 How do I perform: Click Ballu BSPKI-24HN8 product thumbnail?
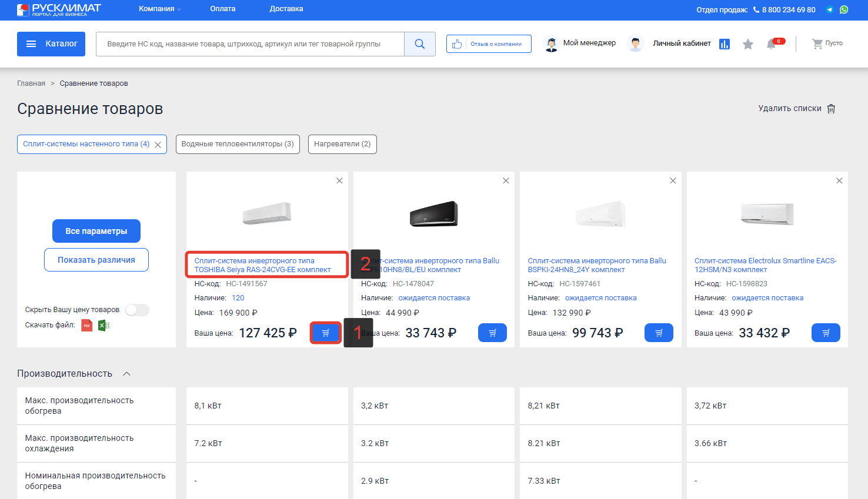point(600,214)
